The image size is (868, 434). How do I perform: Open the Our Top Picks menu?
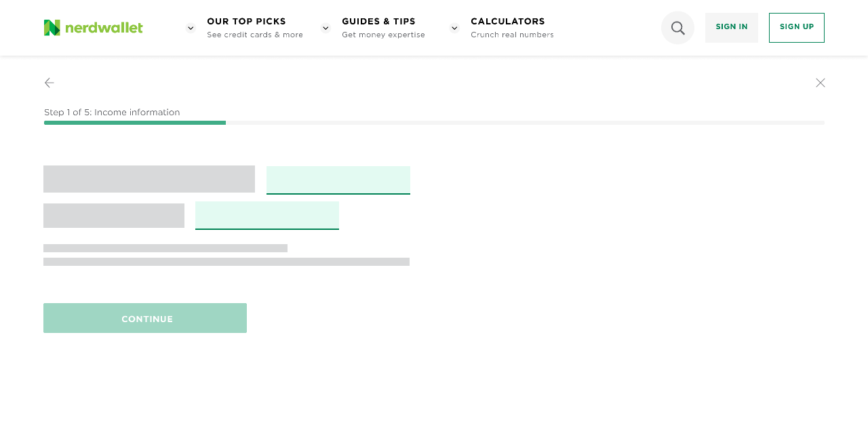(246, 22)
